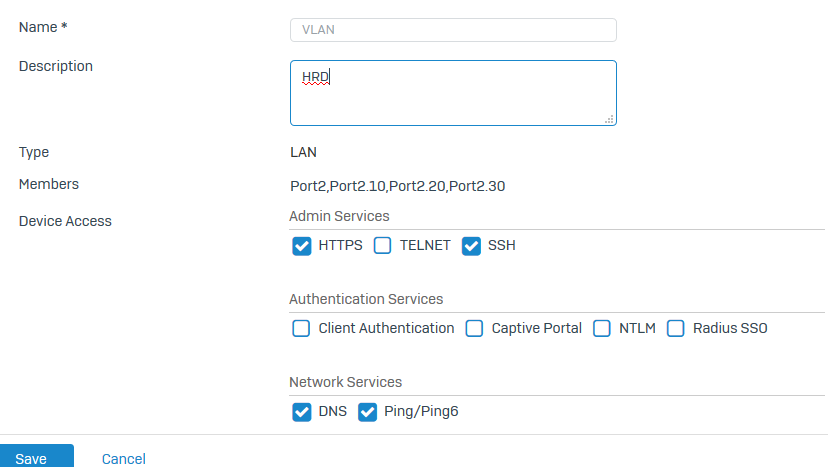Click the Network Services heading

(345, 382)
